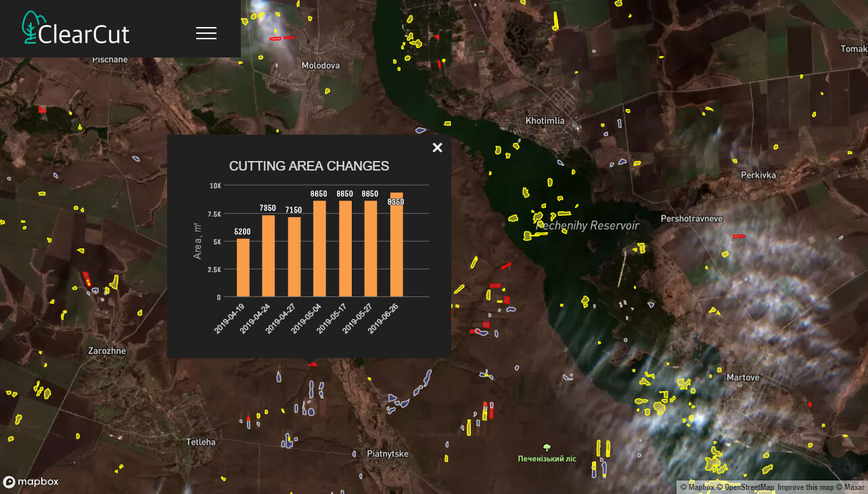Click the red cutting marker near Perkivka
The width and height of the screenshot is (868, 494).
(739, 236)
